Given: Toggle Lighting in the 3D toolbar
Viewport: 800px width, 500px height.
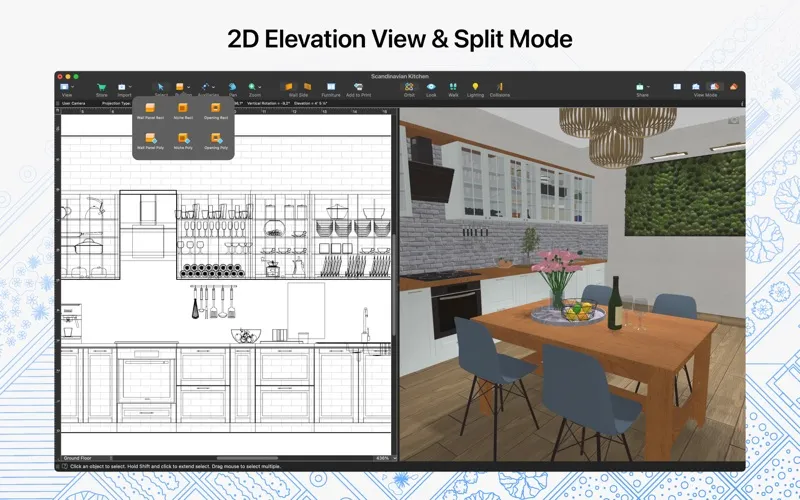Looking at the screenshot, I should tap(475, 89).
